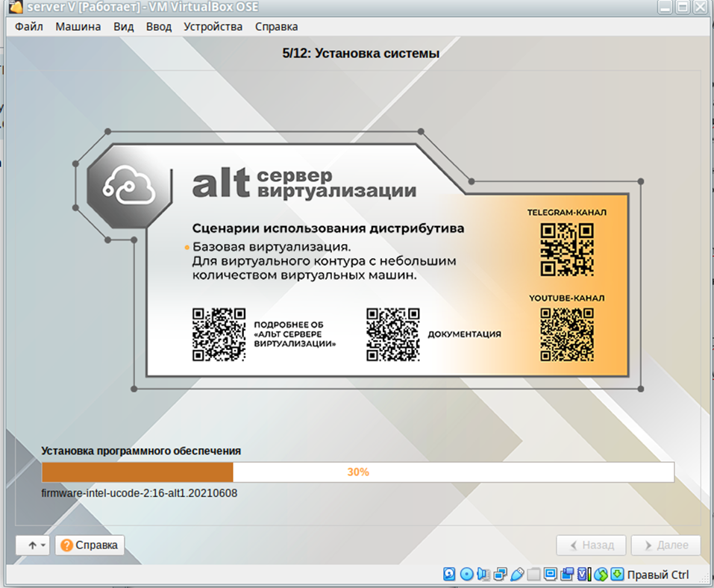Click the Telegram-канал QR code

567,249
